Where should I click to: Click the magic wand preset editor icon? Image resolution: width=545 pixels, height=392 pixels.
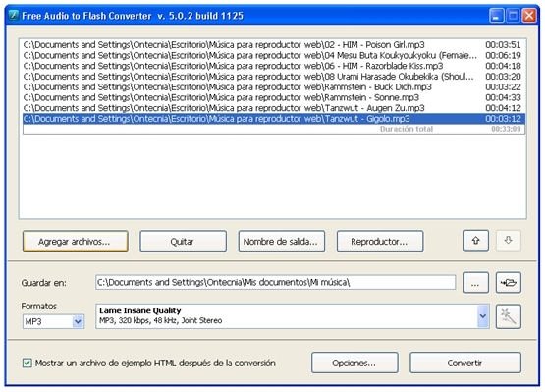pos(508,316)
